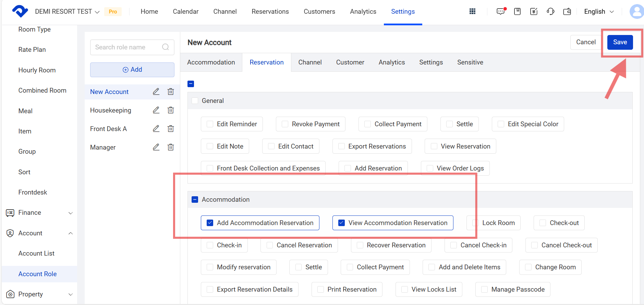
Task: Open the user profile avatar
Action: click(x=636, y=11)
